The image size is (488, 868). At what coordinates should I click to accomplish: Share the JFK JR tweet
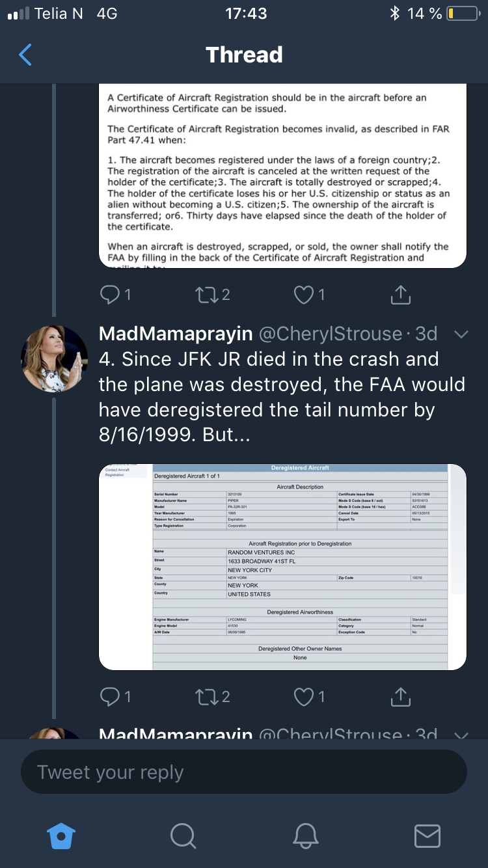[400, 697]
